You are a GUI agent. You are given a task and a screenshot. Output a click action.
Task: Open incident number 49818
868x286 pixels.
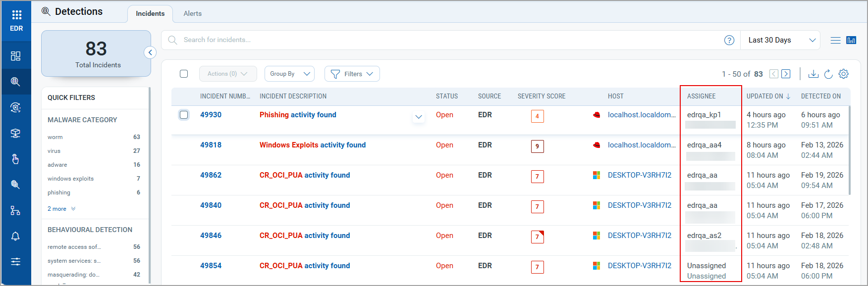click(211, 145)
